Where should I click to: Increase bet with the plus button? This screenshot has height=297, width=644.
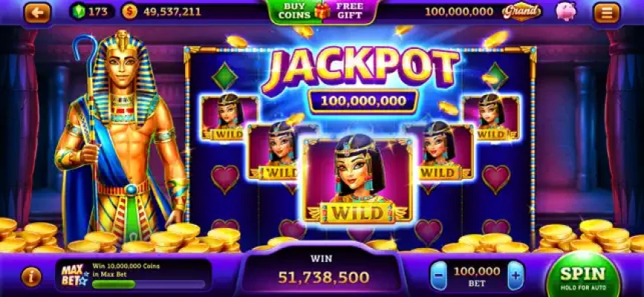[x=516, y=275]
